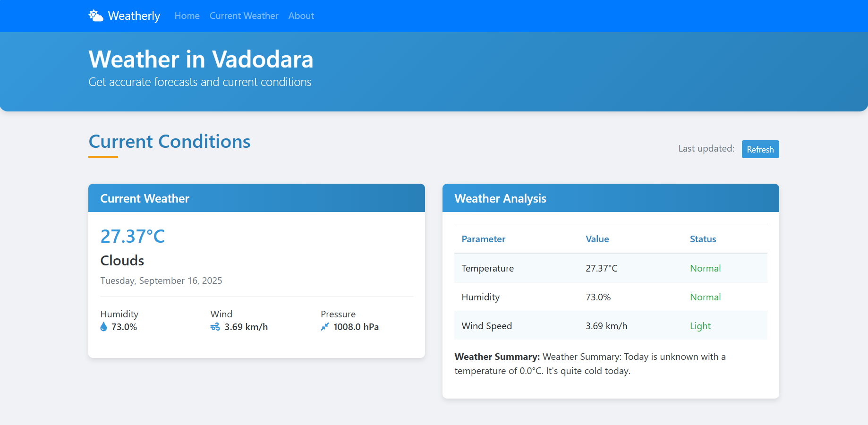Click the Weather in Vadodara heading
Viewport: 868px width, 425px height.
[201, 59]
